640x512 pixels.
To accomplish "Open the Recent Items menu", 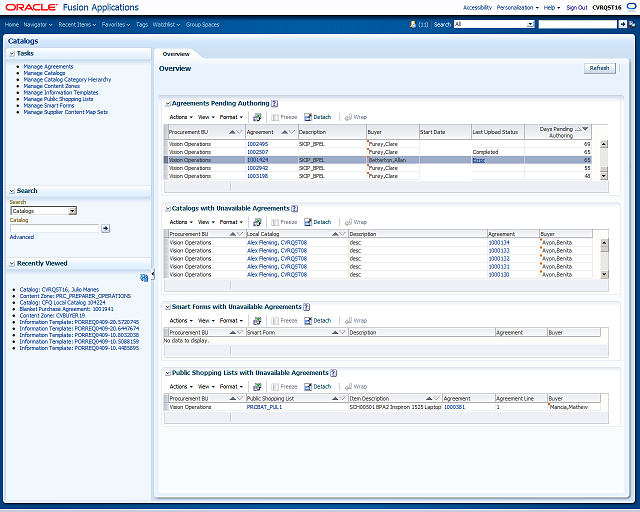I will pyautogui.click(x=77, y=25).
